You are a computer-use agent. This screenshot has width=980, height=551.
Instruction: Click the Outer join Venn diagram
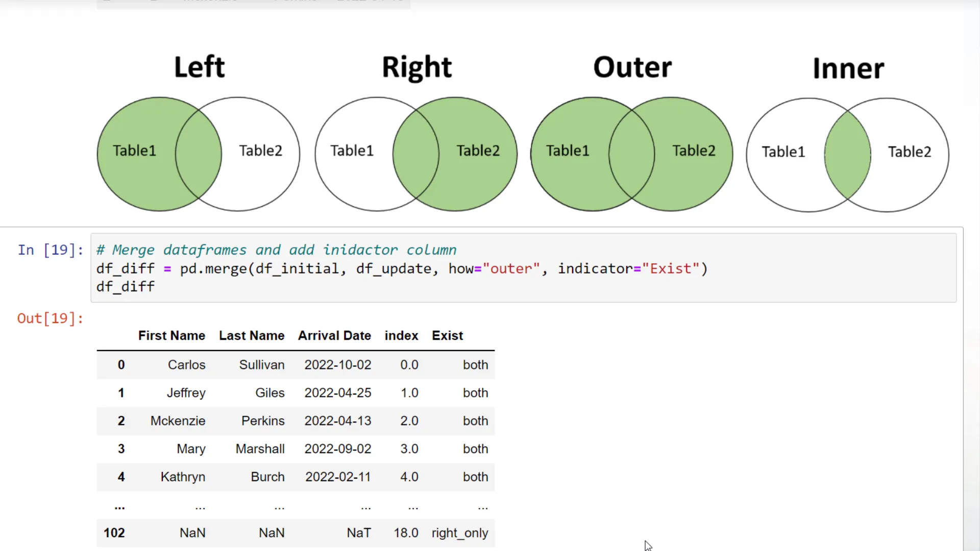(x=632, y=153)
